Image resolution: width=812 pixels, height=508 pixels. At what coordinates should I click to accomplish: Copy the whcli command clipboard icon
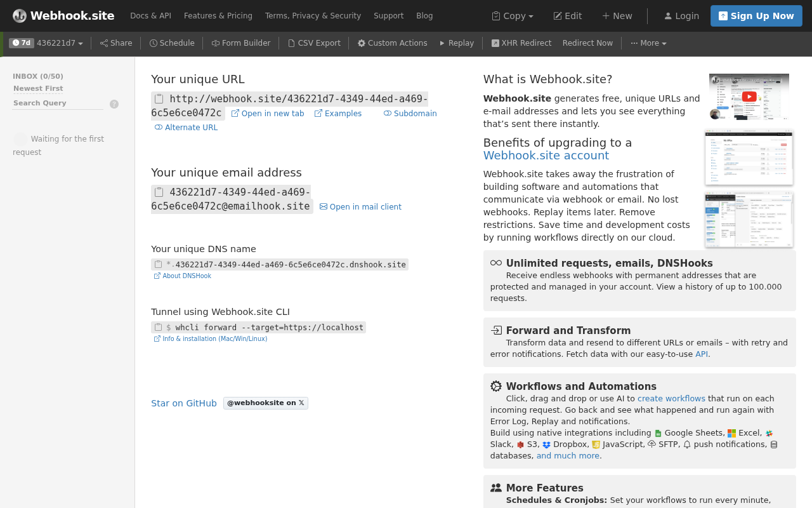[159, 327]
